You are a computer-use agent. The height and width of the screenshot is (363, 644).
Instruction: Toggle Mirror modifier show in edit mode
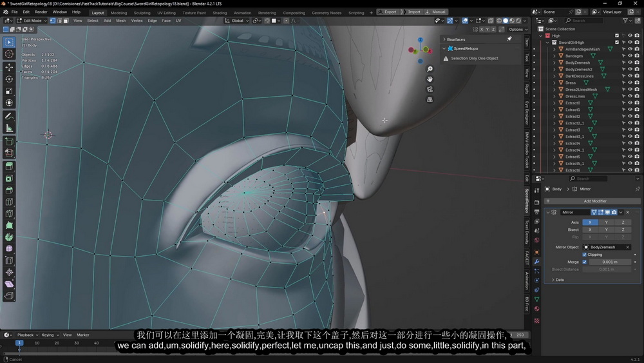[600, 212]
